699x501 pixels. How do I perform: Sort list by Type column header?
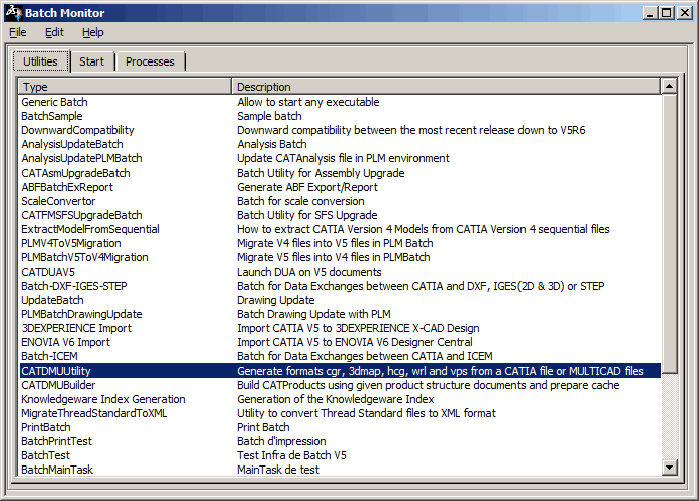(125, 87)
